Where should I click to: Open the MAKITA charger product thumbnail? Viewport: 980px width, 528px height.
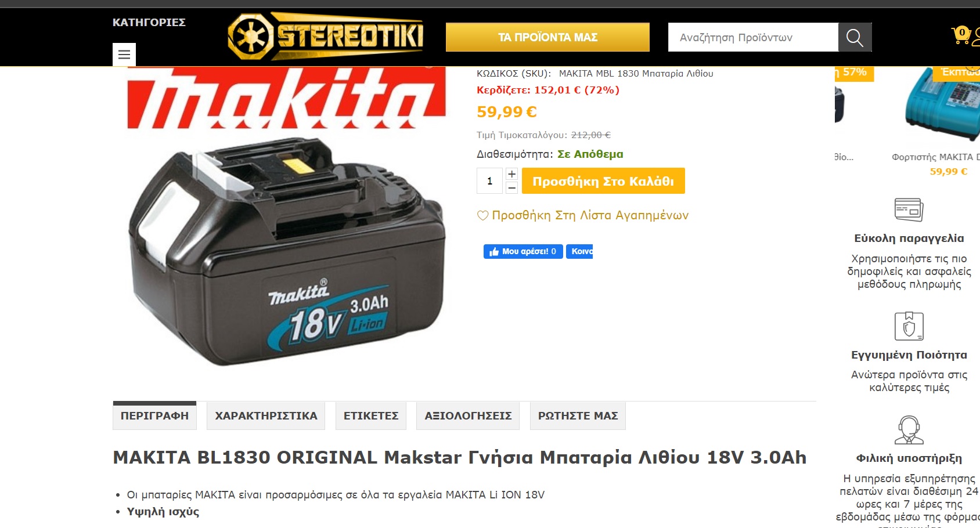[942, 104]
